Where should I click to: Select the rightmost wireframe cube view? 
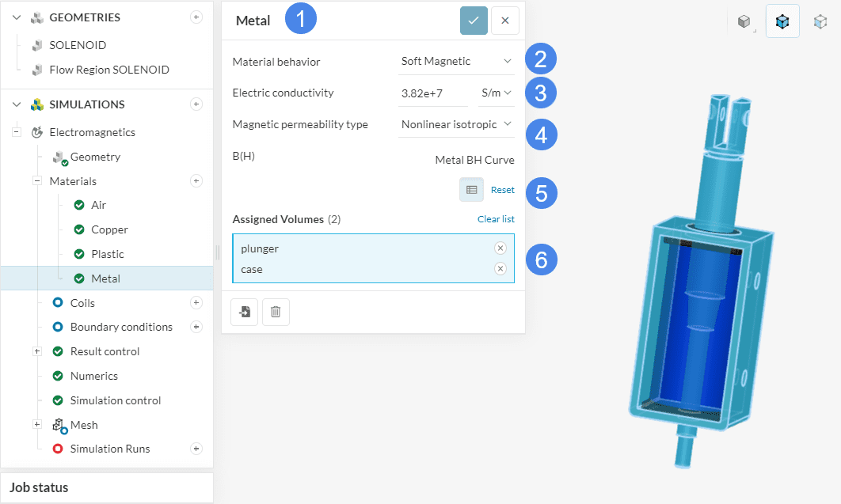click(x=820, y=22)
